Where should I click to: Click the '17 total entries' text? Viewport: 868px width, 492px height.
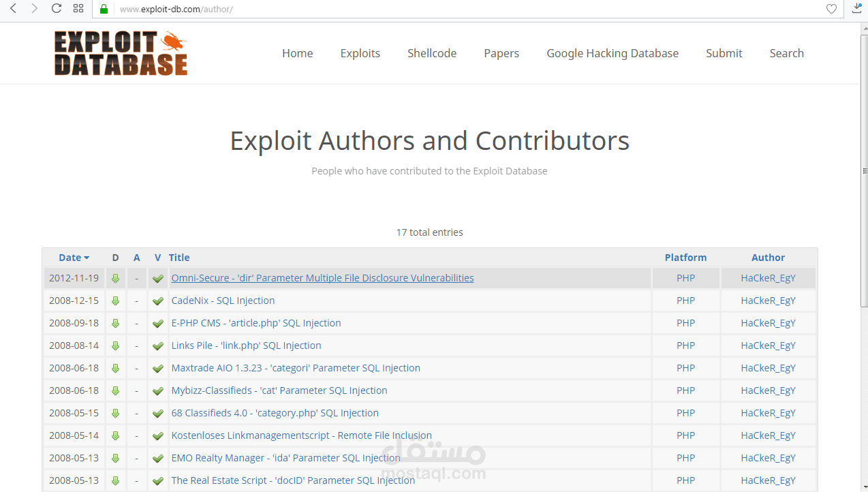point(429,232)
